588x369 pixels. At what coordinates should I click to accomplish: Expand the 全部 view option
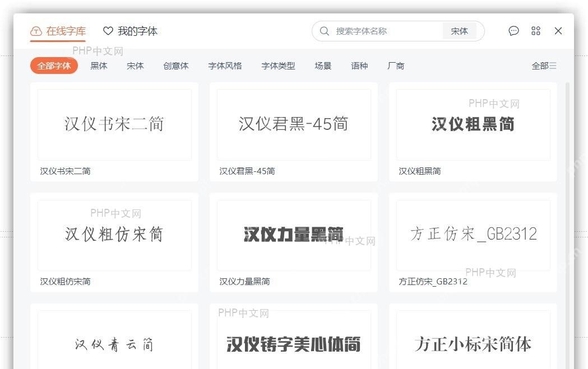point(544,66)
